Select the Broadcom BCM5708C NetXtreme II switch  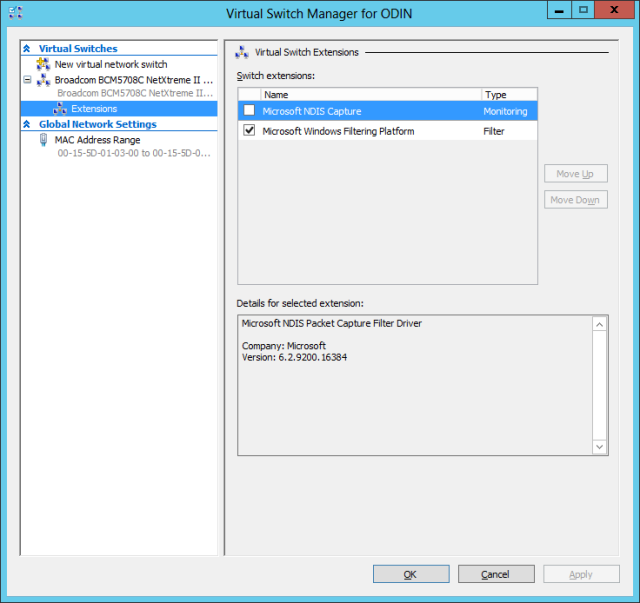coord(134,80)
